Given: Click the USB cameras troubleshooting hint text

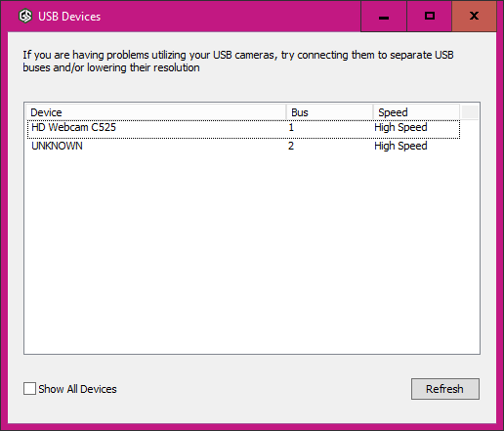Looking at the screenshot, I should coord(238,62).
